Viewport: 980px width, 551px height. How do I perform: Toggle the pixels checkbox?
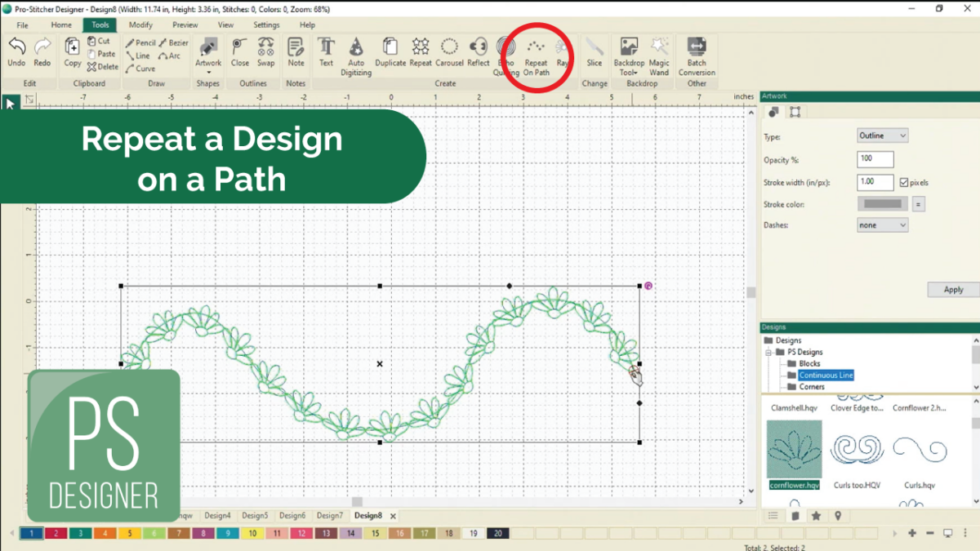click(x=903, y=182)
